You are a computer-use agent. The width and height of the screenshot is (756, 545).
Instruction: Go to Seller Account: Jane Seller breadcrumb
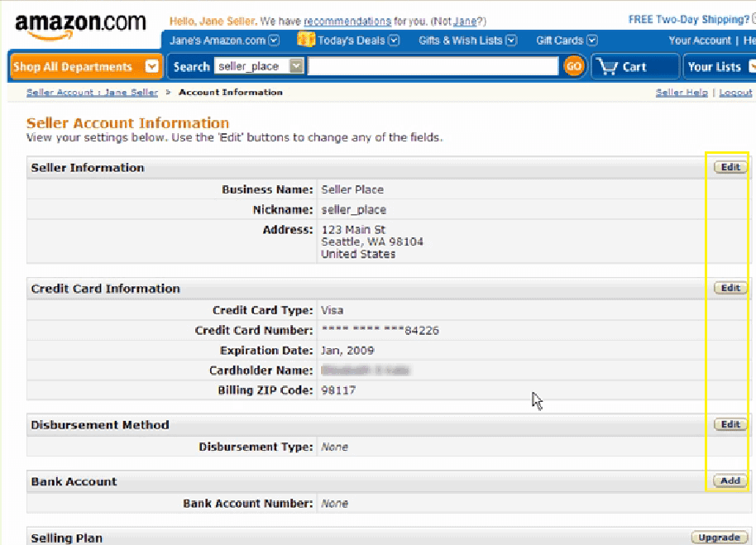point(92,92)
